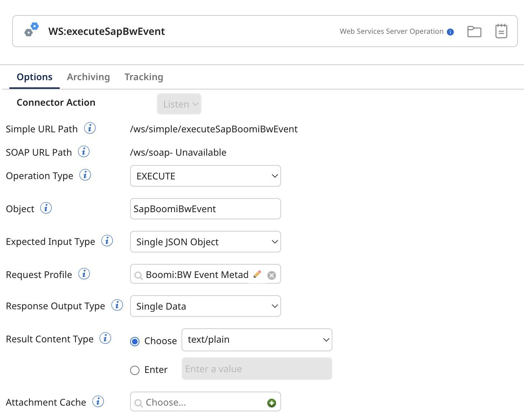Open the Response Output Type dropdown
Viewport: 524px width, 420px height.
pos(205,306)
